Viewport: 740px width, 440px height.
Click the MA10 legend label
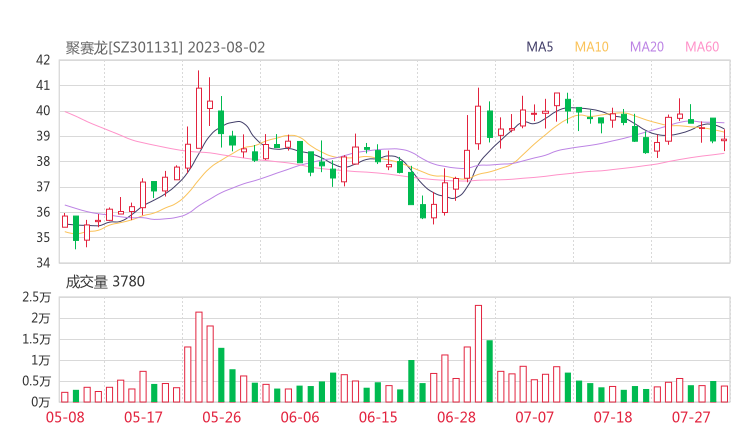coord(591,47)
